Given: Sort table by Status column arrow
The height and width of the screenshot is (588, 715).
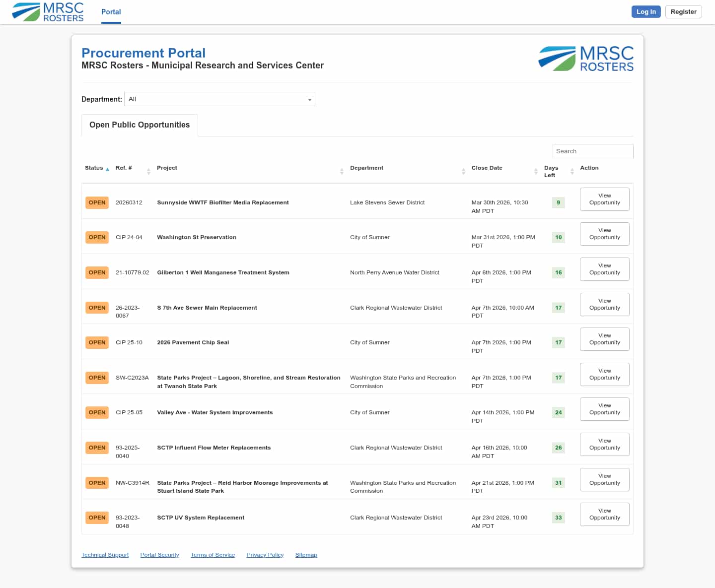Looking at the screenshot, I should coord(107,169).
